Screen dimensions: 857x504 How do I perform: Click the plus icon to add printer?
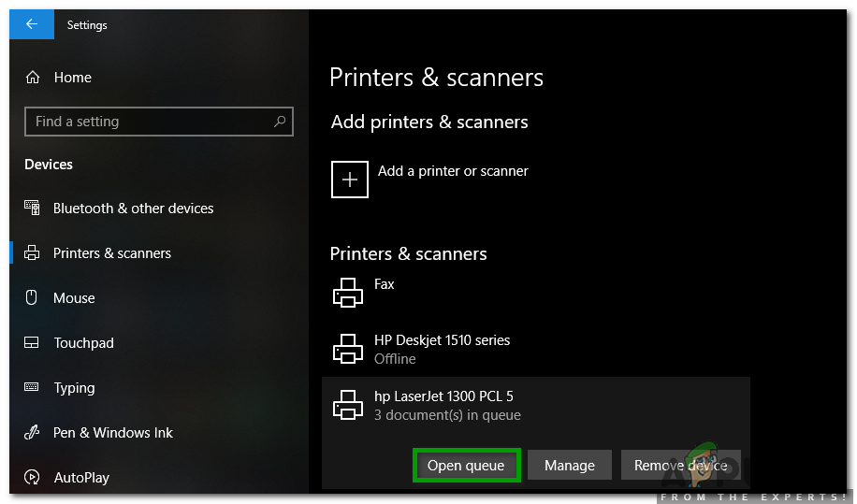pos(350,180)
